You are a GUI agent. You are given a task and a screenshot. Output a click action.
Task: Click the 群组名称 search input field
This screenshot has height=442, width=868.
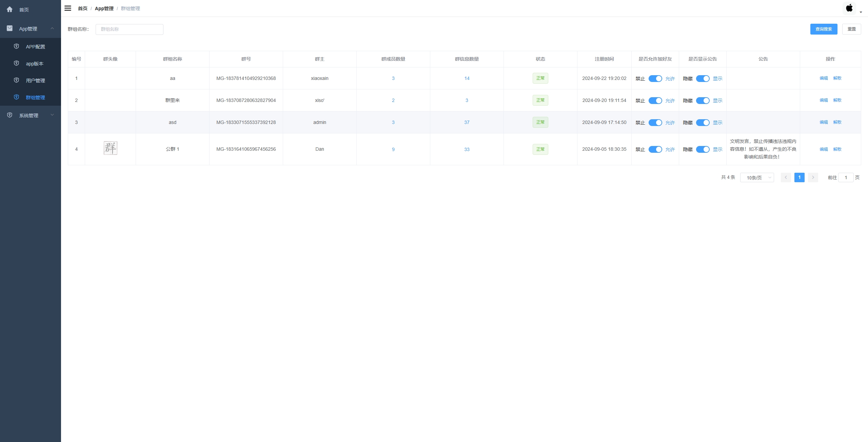(129, 29)
